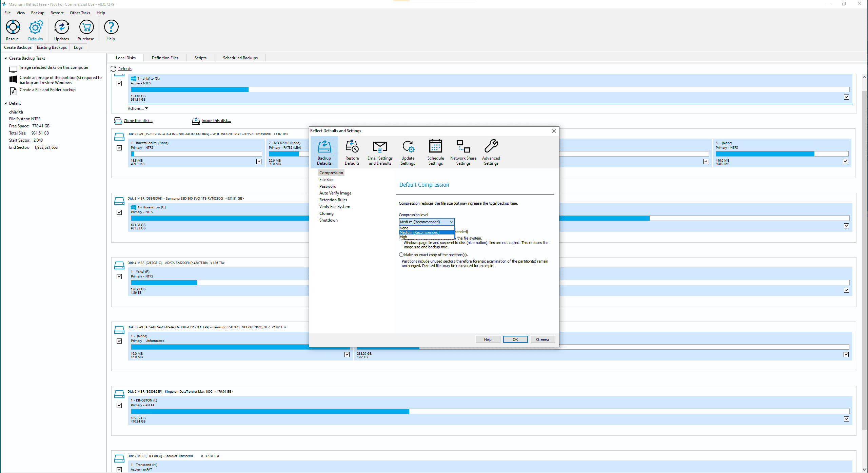Select Retention Rules in settings list
868x473 pixels.
333,200
